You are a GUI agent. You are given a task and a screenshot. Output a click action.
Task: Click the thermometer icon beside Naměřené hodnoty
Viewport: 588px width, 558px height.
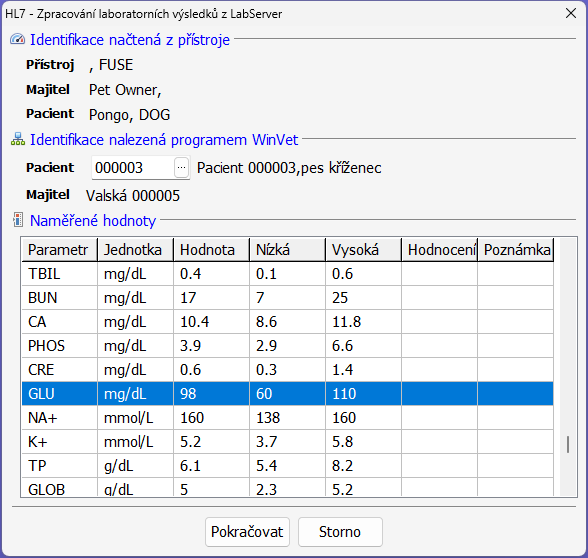tap(18, 220)
